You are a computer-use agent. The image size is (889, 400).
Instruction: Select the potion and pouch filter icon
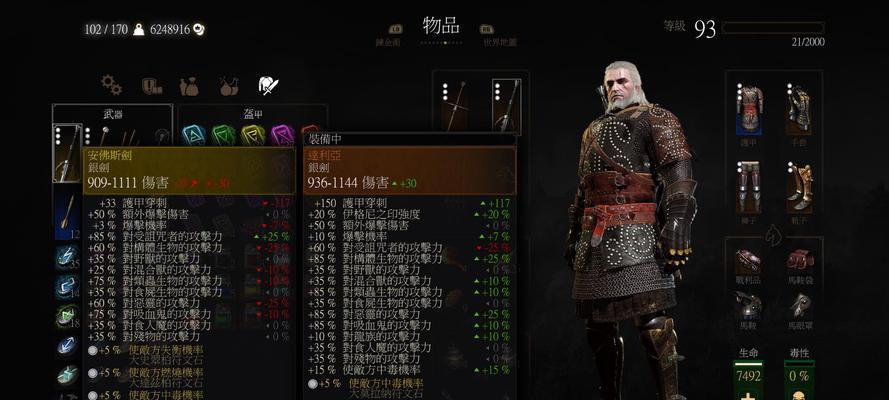[x=189, y=86]
